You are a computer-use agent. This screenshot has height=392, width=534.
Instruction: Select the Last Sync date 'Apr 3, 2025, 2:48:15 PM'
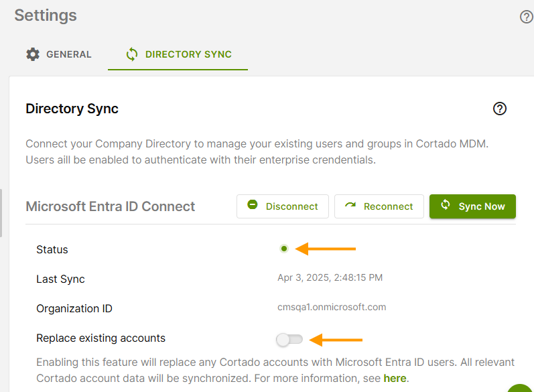[x=330, y=277]
